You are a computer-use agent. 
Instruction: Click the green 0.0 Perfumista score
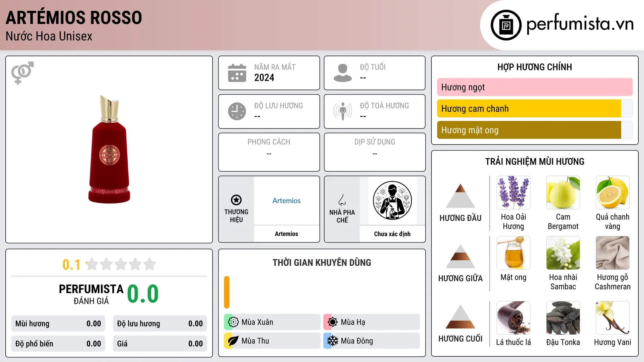point(143,294)
